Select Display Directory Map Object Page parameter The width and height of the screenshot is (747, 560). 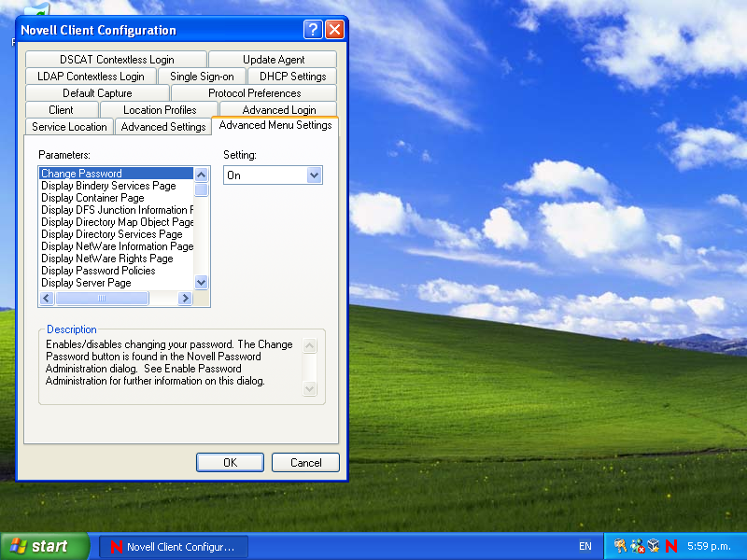point(116,222)
